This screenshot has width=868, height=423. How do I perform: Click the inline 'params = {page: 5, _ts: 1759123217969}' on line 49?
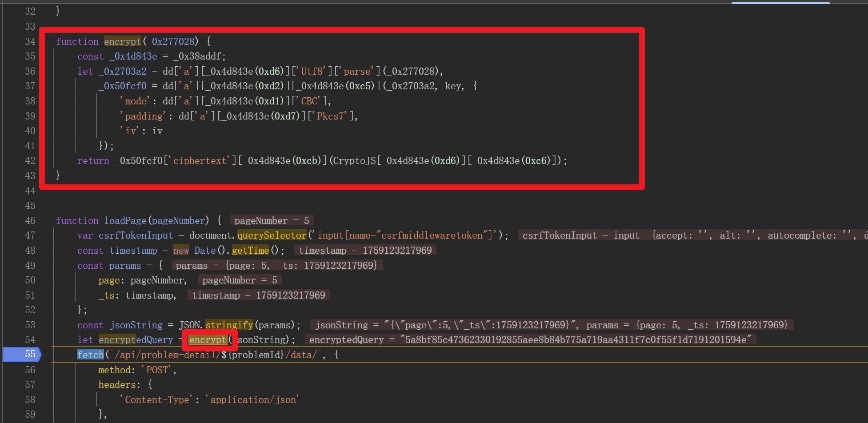pyautogui.click(x=276, y=265)
